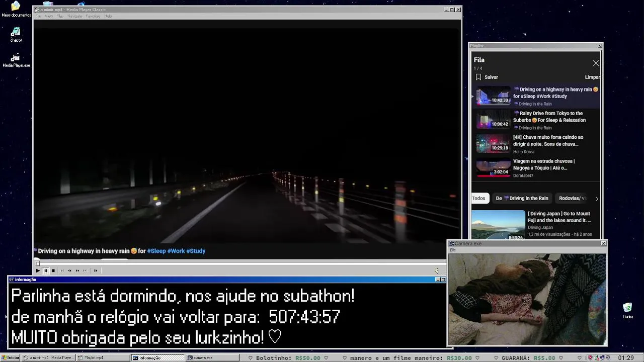Click the Todos filter chip
Screen dimensions: 644x362
pos(479,198)
